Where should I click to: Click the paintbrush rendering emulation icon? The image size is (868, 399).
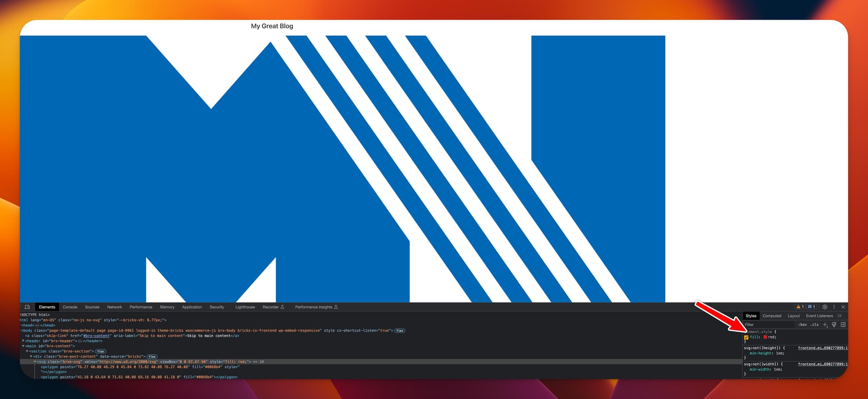coord(834,324)
